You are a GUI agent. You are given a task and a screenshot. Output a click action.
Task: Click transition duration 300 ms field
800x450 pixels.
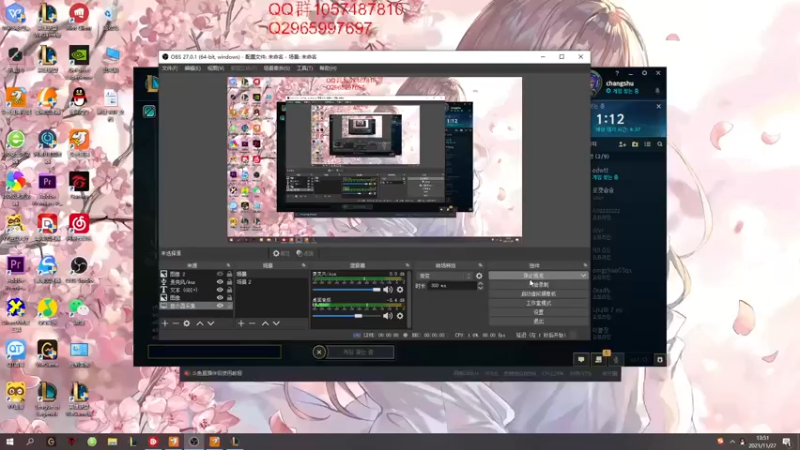452,286
